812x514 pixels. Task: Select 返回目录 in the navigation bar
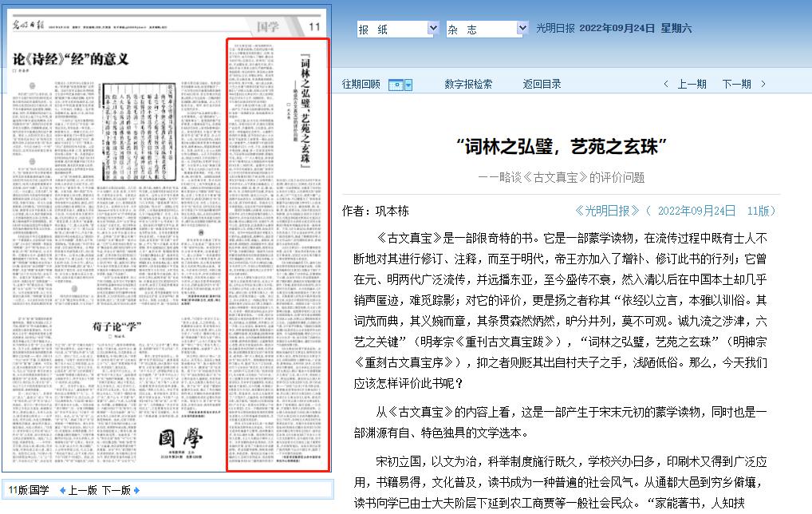(542, 85)
